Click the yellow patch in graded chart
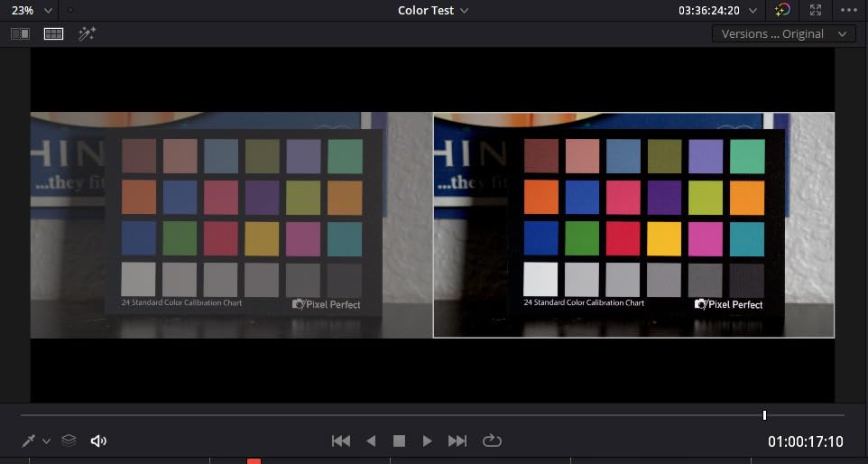Image resolution: width=868 pixels, height=464 pixels. tap(664, 239)
